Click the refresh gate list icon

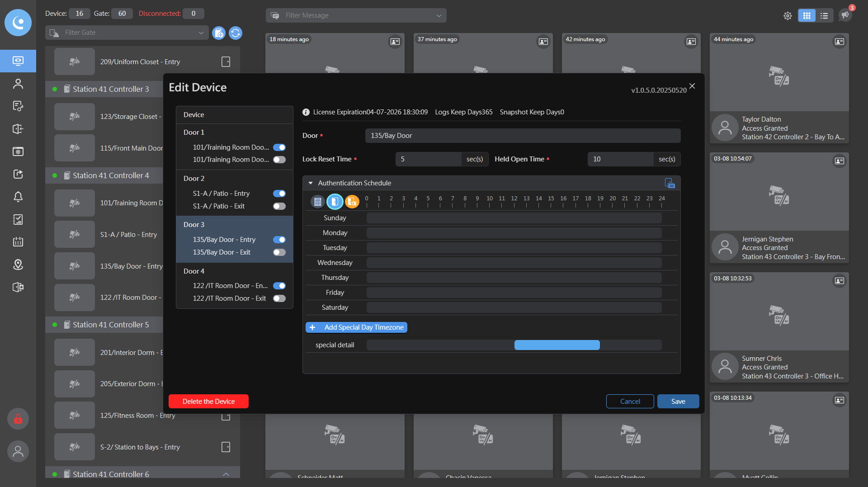pos(236,33)
